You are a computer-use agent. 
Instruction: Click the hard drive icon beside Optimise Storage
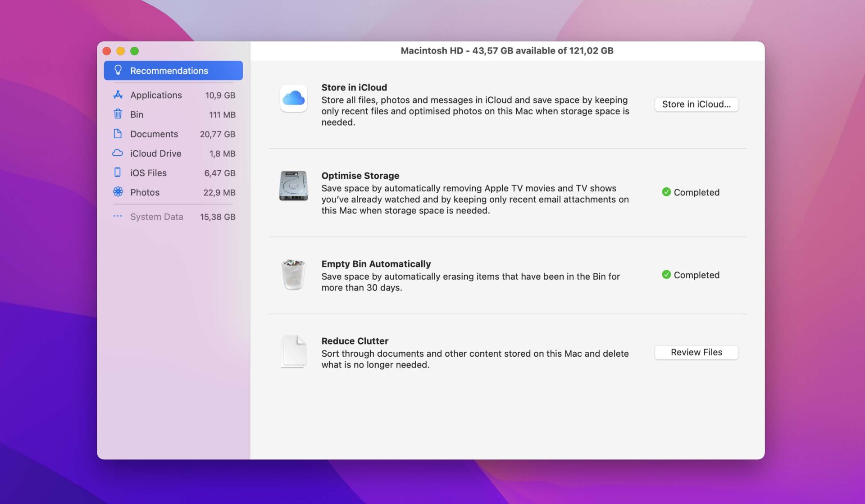point(293,187)
